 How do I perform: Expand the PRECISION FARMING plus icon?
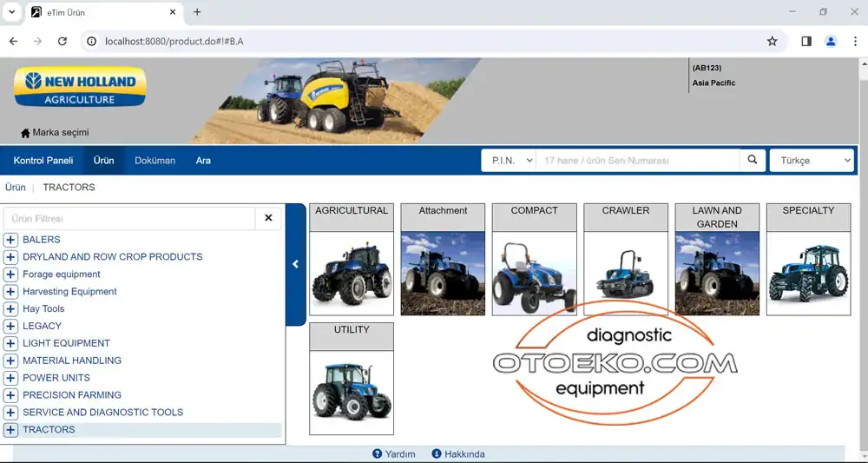point(10,395)
